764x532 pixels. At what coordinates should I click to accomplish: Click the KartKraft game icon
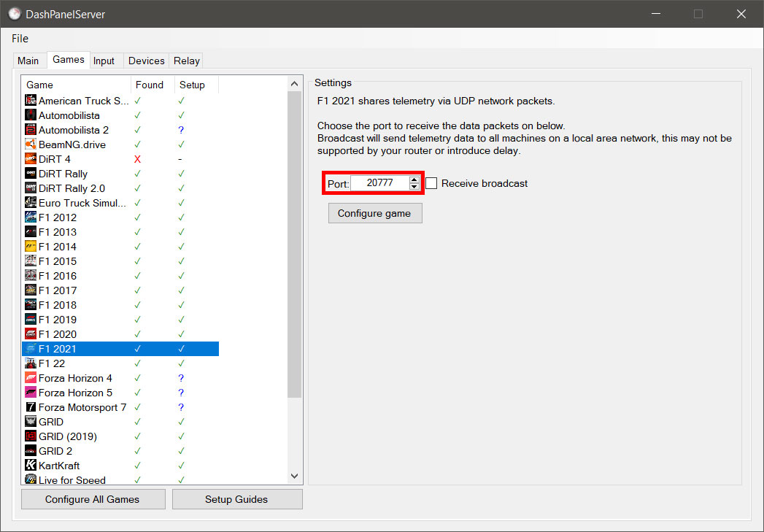[31, 466]
